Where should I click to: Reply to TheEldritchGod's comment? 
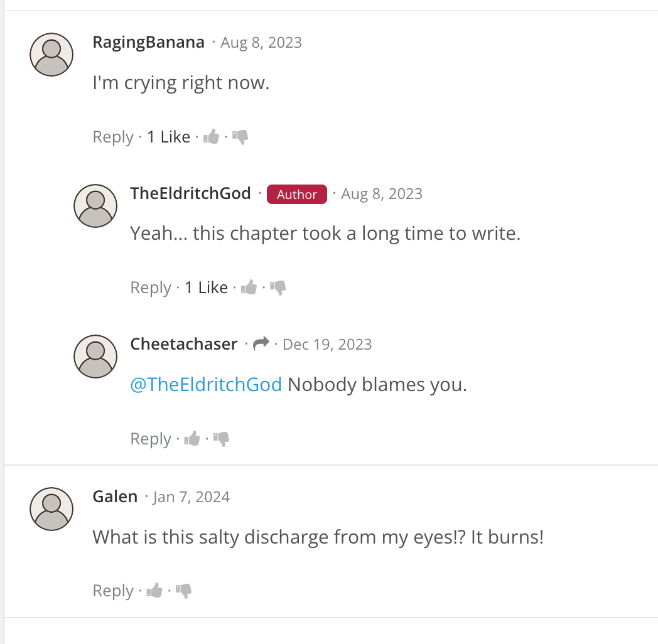point(151,287)
